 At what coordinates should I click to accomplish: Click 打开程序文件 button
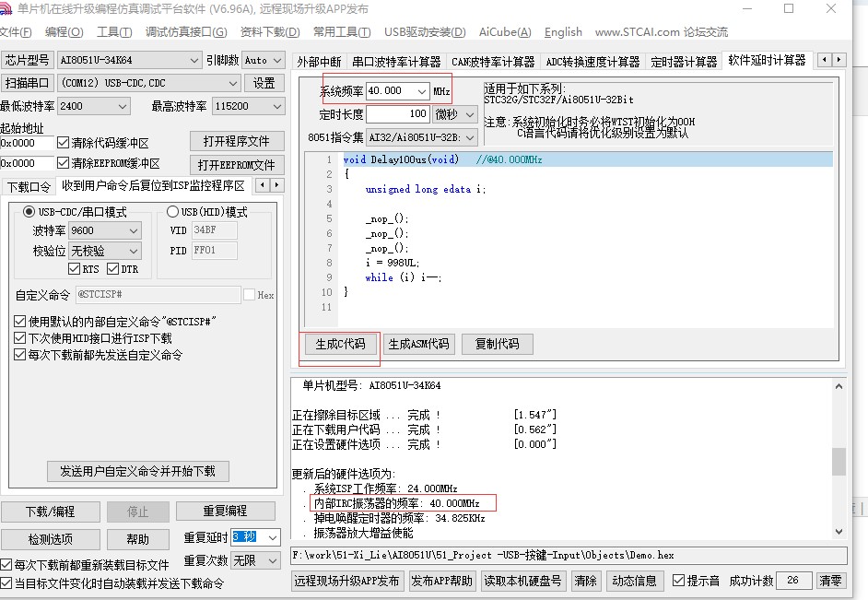pyautogui.click(x=237, y=141)
